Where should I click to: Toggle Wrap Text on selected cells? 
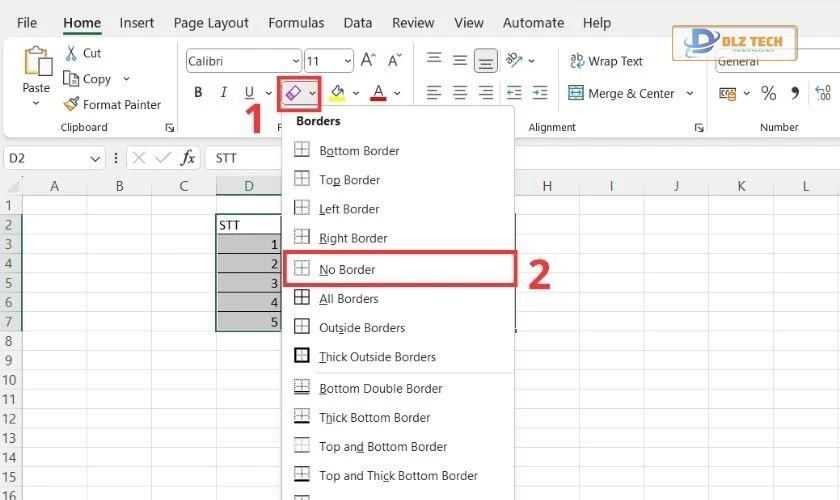click(x=606, y=61)
